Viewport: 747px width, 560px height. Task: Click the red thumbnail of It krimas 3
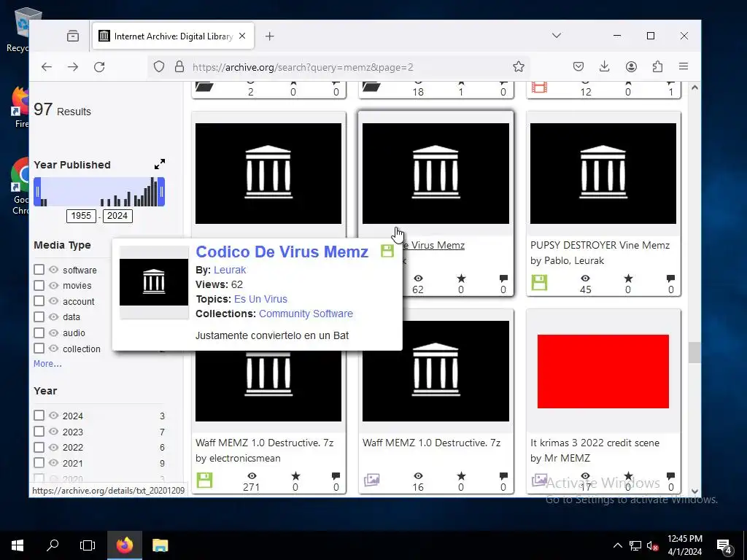(603, 371)
